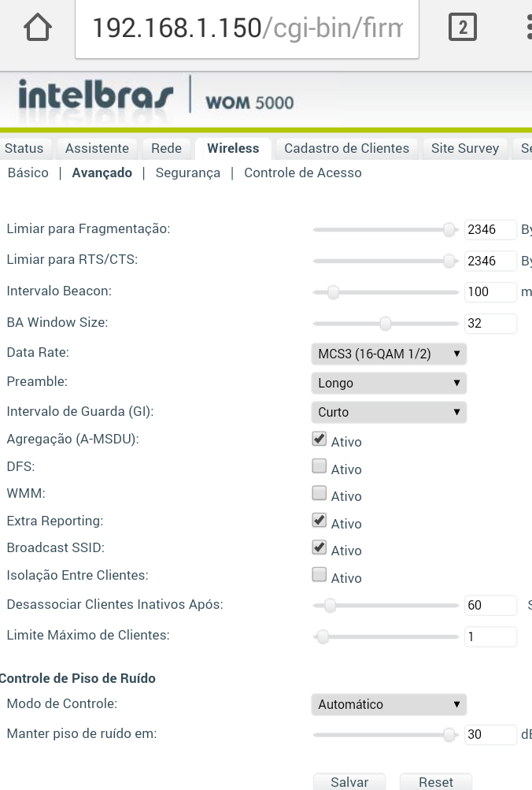
Task: Click the Salvar button
Action: point(349,782)
